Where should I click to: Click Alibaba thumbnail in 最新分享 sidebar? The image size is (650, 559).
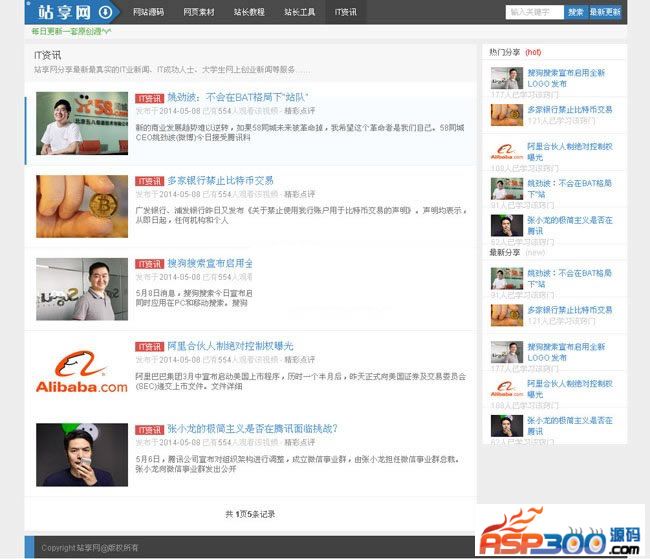click(x=507, y=389)
